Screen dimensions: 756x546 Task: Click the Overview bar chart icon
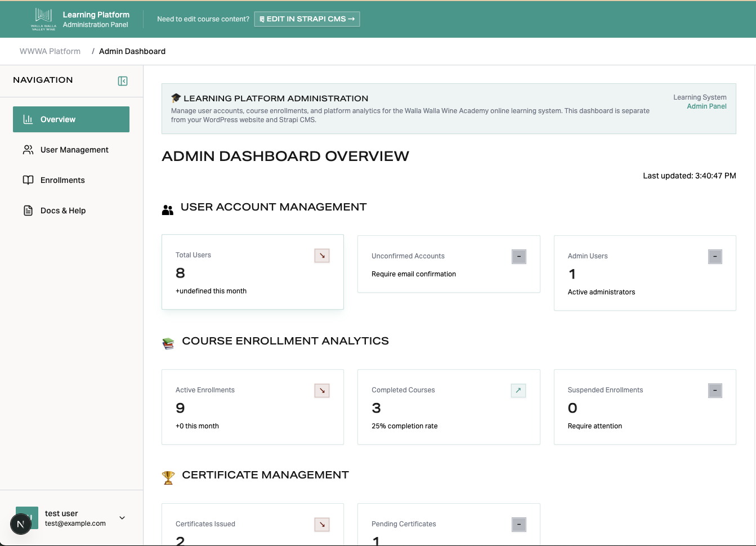(x=28, y=119)
